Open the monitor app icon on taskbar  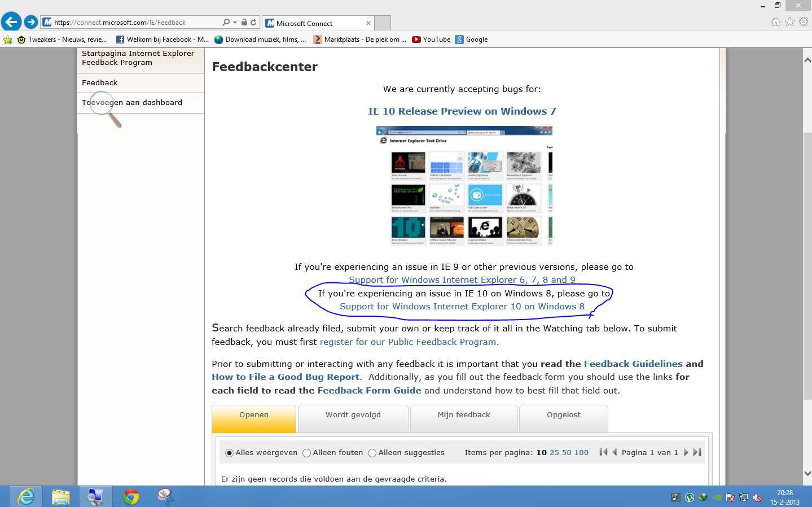95,496
